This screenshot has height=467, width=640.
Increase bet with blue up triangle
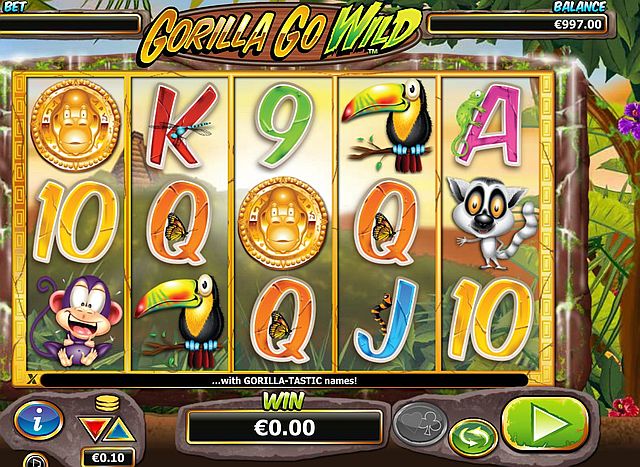[119, 429]
